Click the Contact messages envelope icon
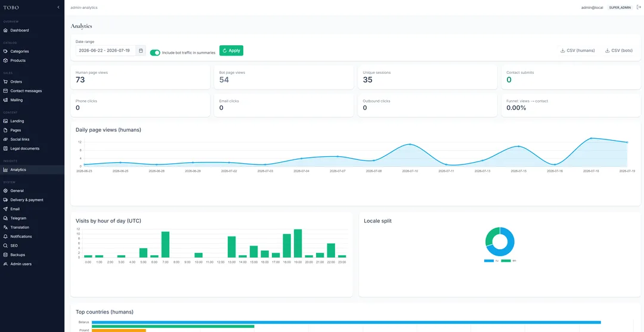Image resolution: width=644 pixels, height=332 pixels. (5, 91)
